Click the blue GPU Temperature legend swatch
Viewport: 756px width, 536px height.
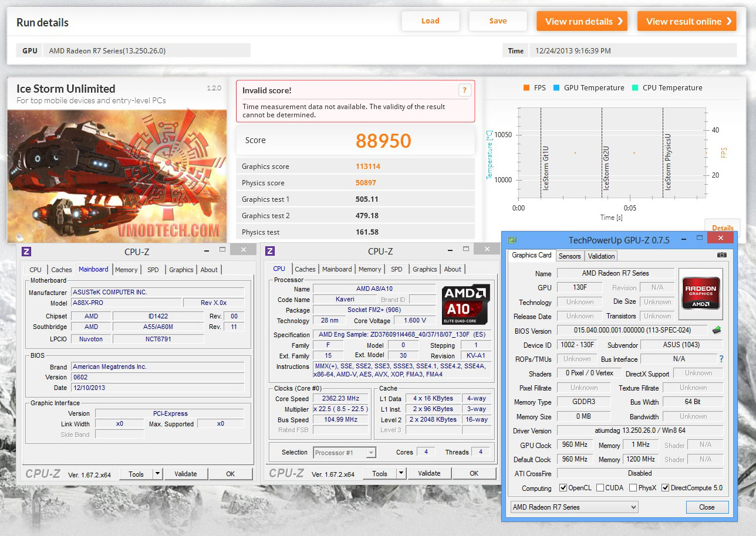click(x=556, y=88)
